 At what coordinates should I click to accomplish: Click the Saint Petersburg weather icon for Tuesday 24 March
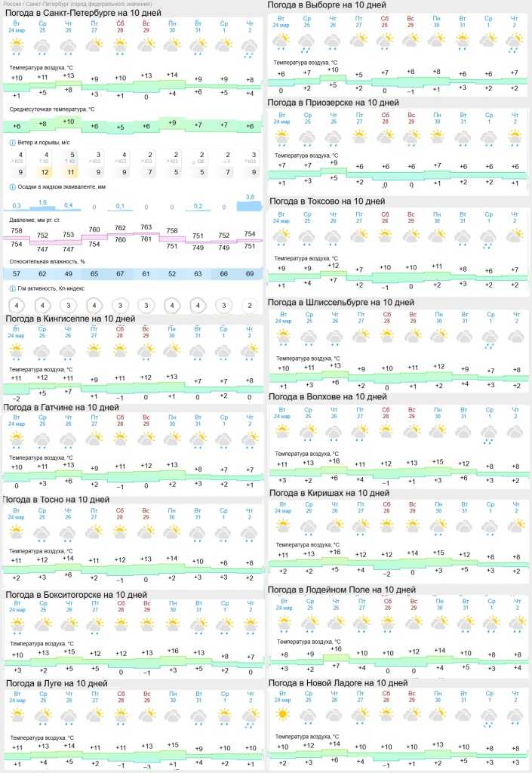[x=17, y=47]
